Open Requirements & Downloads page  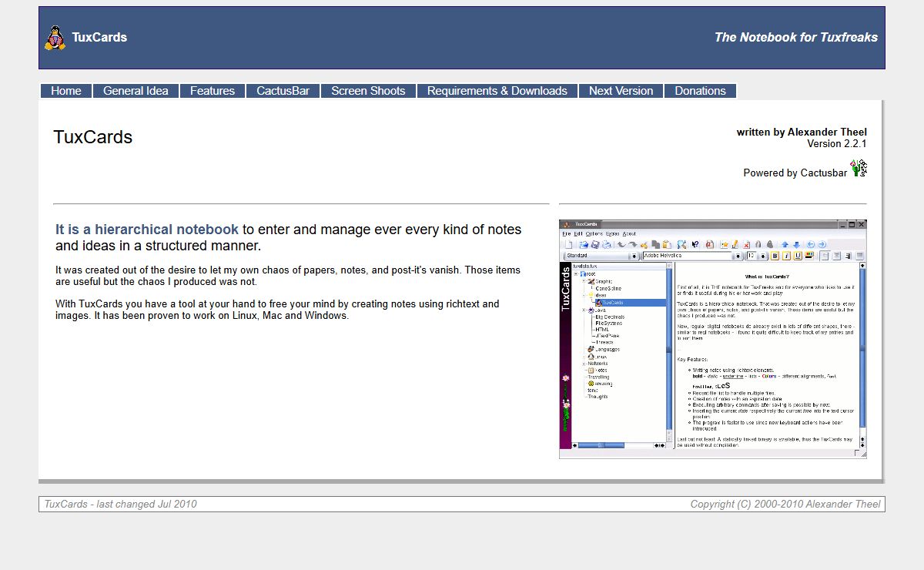click(497, 91)
